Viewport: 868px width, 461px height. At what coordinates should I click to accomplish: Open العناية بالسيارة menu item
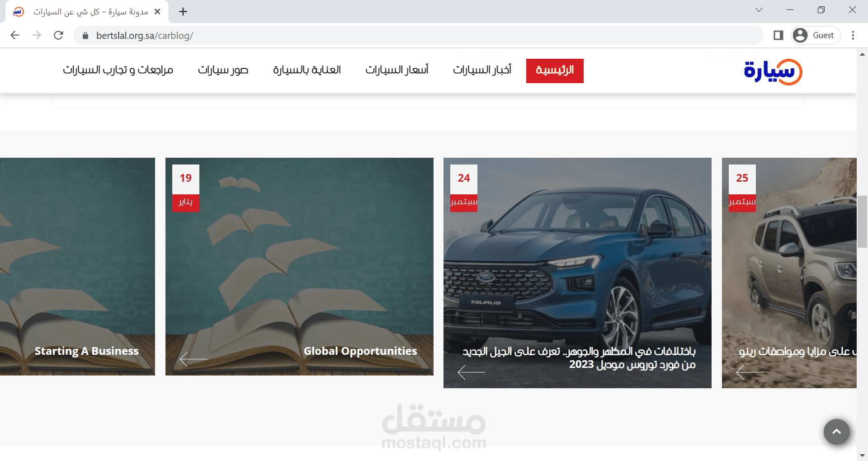307,70
